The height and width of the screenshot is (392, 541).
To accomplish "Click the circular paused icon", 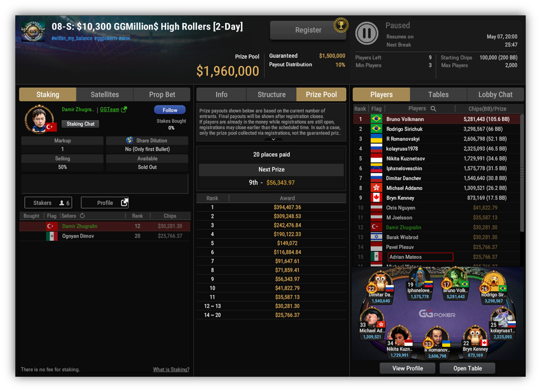I will click(366, 33).
